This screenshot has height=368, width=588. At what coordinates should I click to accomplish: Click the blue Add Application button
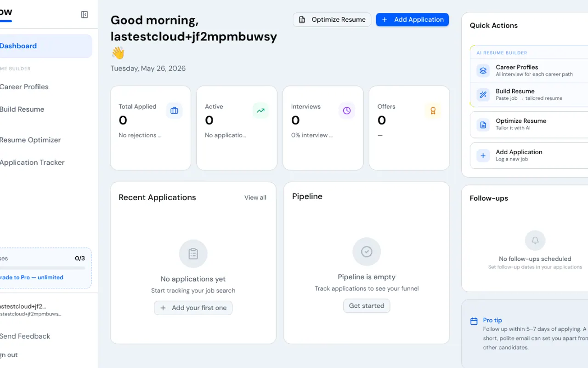pos(412,20)
